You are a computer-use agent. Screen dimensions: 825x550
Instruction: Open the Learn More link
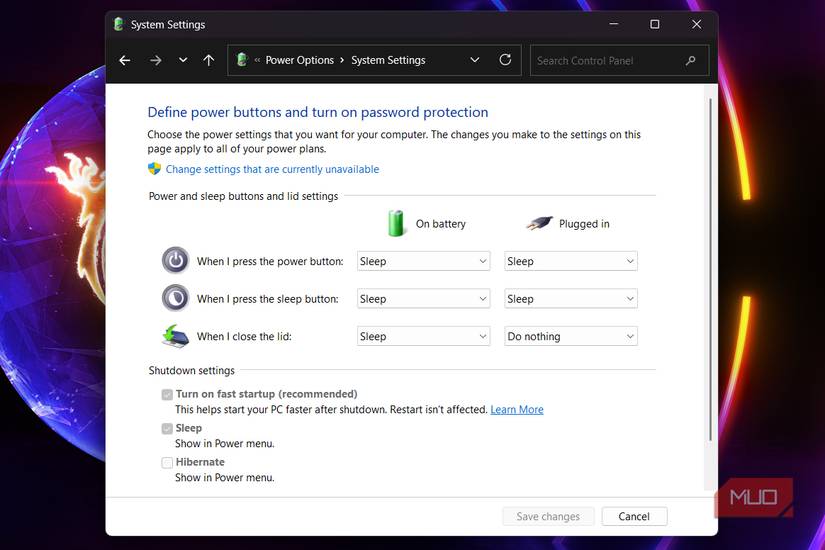point(517,409)
